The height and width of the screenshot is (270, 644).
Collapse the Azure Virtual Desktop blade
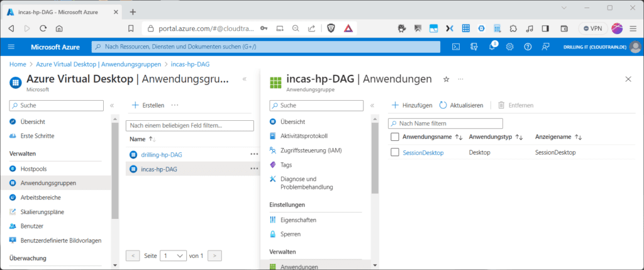[x=245, y=79]
